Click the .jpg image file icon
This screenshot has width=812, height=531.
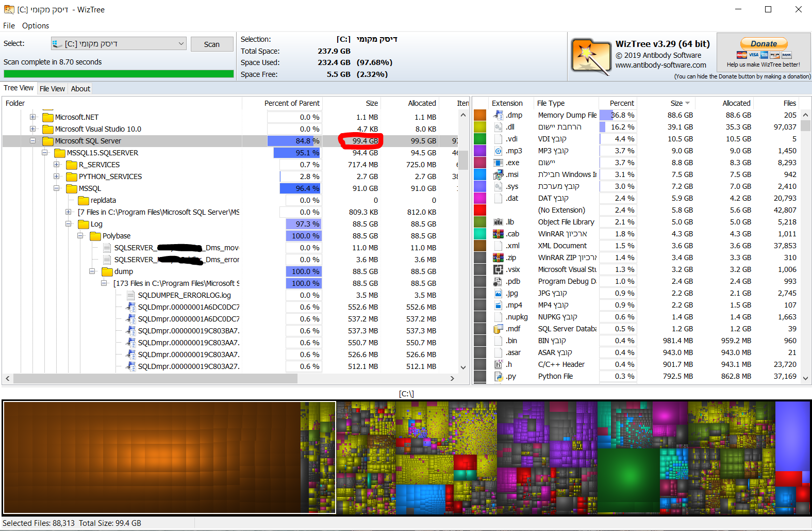tap(498, 293)
